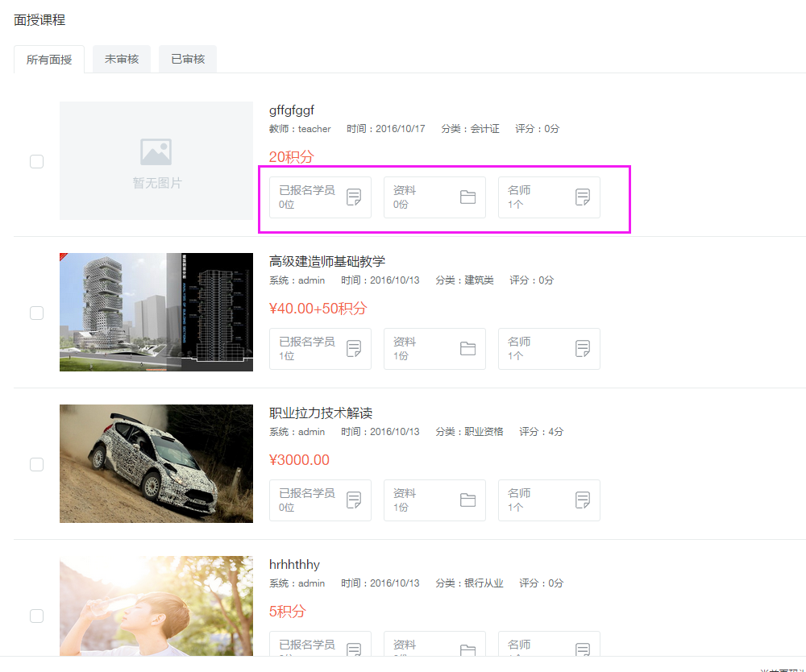Click the enrolled students icon for gffgfggf
806x672 pixels.
point(354,197)
